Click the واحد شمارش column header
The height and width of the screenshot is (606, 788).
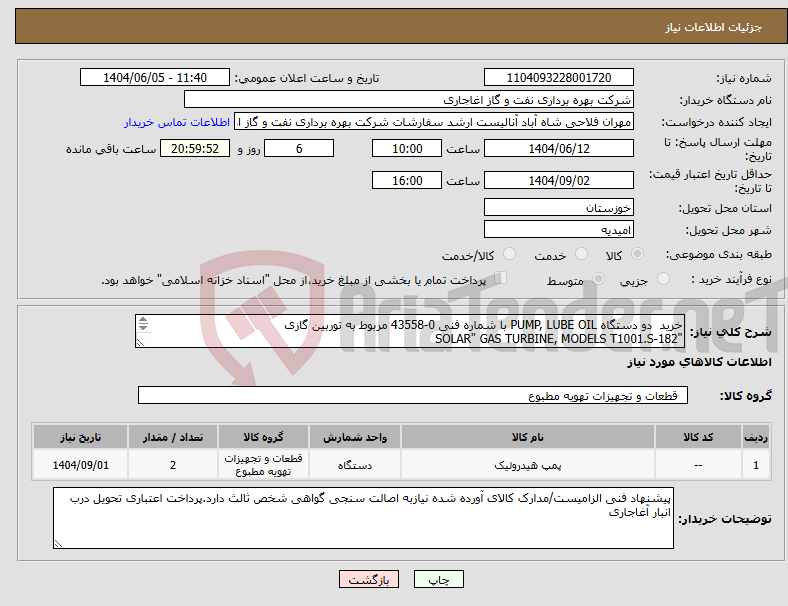[x=355, y=437]
